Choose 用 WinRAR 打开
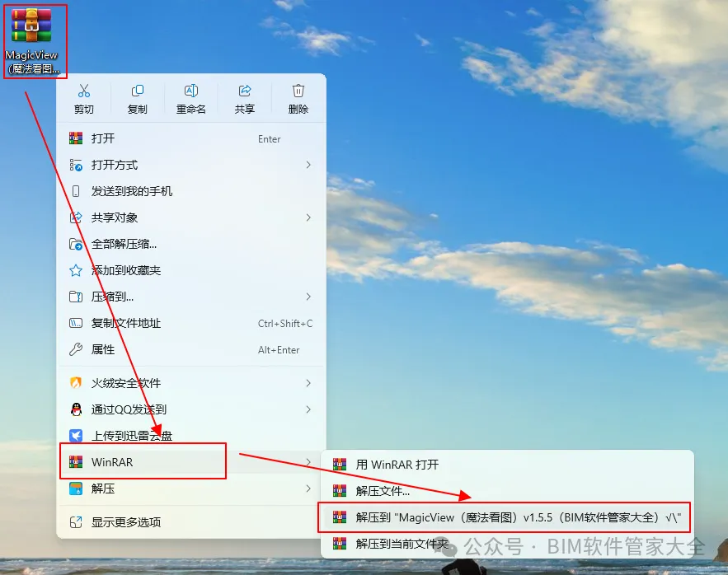The image size is (728, 575). pyautogui.click(x=507, y=465)
